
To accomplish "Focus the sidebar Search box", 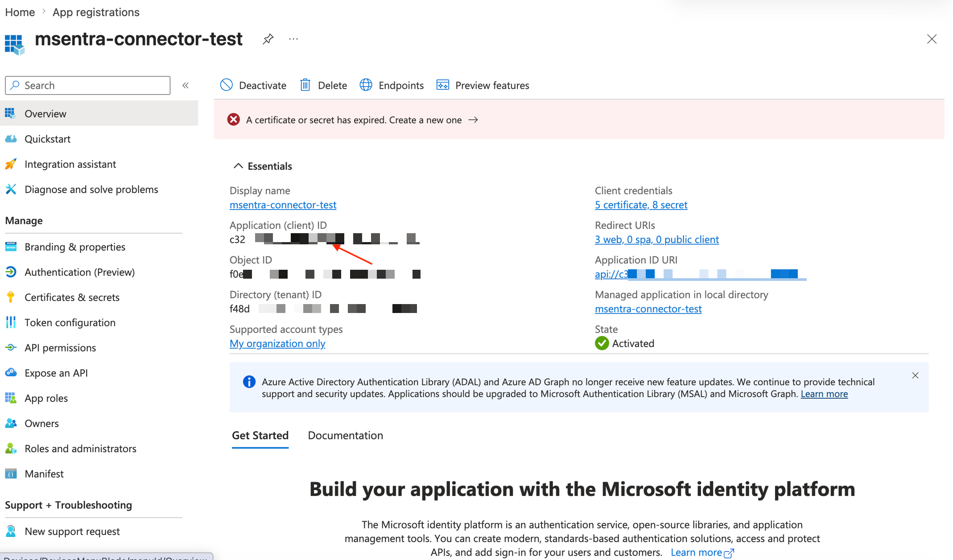I will click(88, 85).
